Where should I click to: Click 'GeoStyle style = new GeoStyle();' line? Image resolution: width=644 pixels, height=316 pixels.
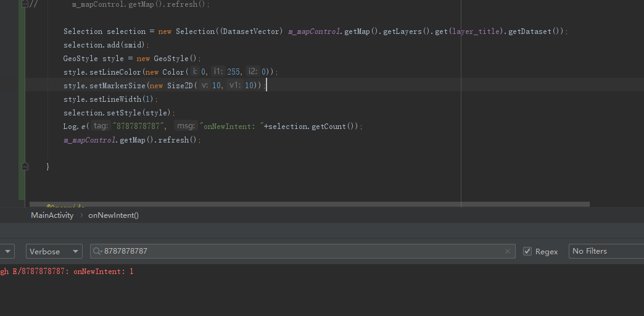point(132,59)
